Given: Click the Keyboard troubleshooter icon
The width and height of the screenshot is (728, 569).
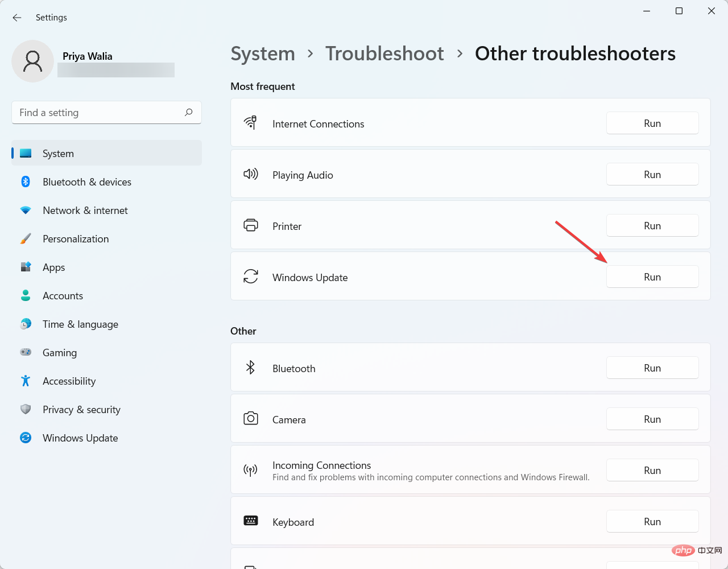Looking at the screenshot, I should [x=251, y=521].
